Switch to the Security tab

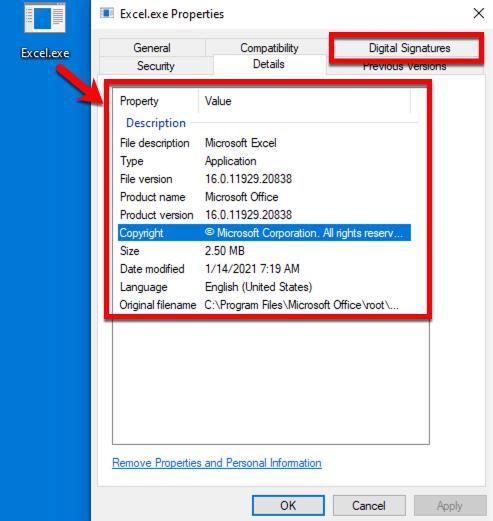pyautogui.click(x=156, y=66)
